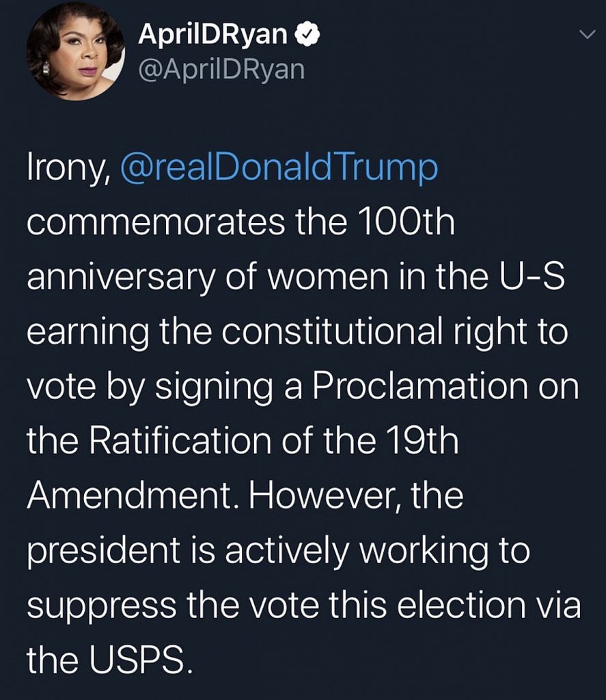The width and height of the screenshot is (606, 700).
Task: Open AprilDRyan's profile photo
Action: (75, 52)
